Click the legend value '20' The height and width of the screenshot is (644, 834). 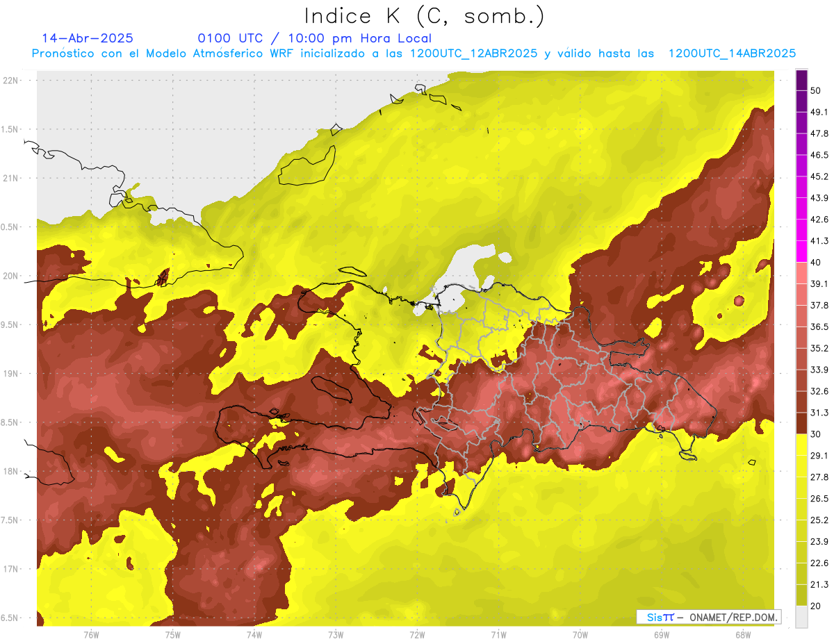(816, 606)
